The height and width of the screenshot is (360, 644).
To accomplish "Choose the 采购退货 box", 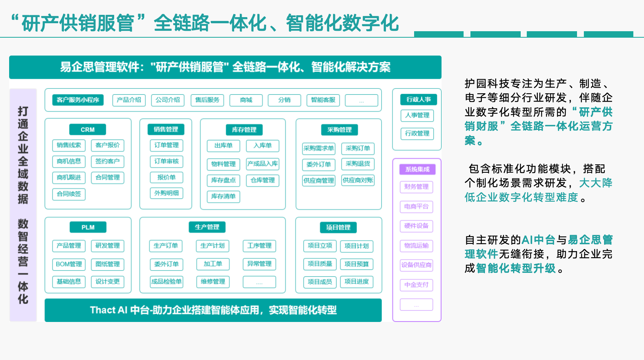I will pyautogui.click(x=358, y=164).
